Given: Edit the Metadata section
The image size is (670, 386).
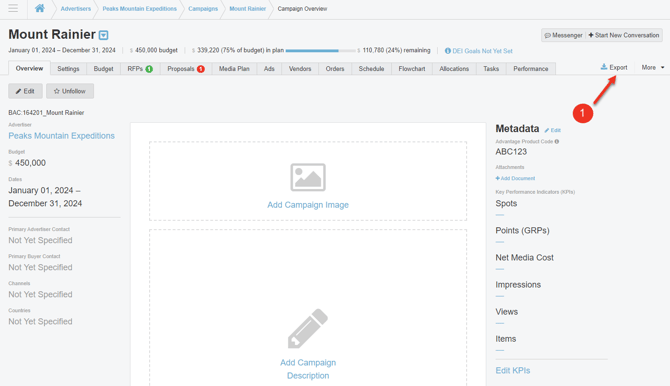Looking at the screenshot, I should click(553, 130).
